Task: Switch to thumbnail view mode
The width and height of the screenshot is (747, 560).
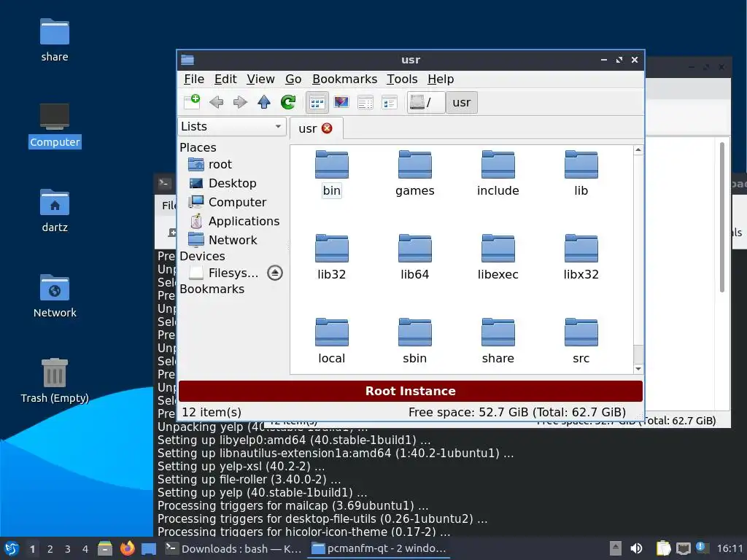Action: (x=341, y=102)
